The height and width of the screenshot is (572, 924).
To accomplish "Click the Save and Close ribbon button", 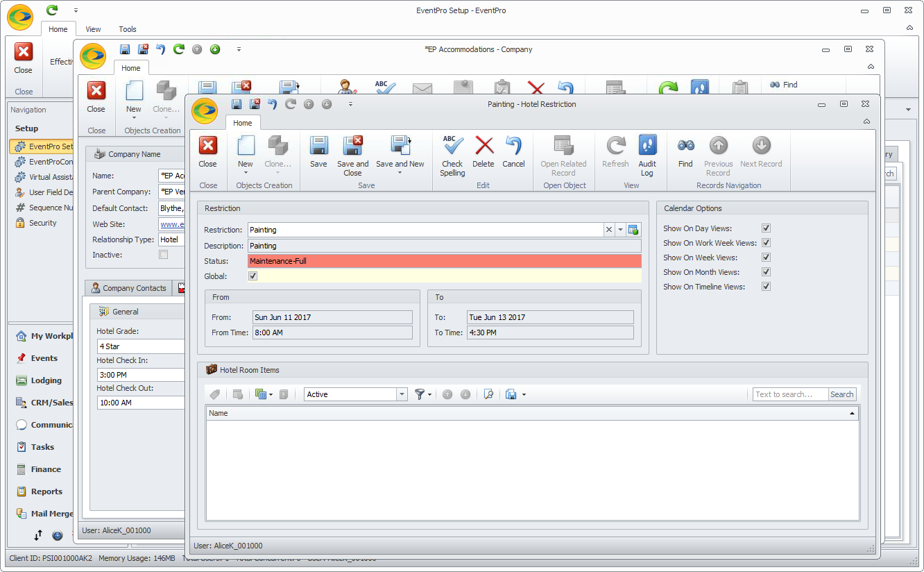I will pos(352,155).
